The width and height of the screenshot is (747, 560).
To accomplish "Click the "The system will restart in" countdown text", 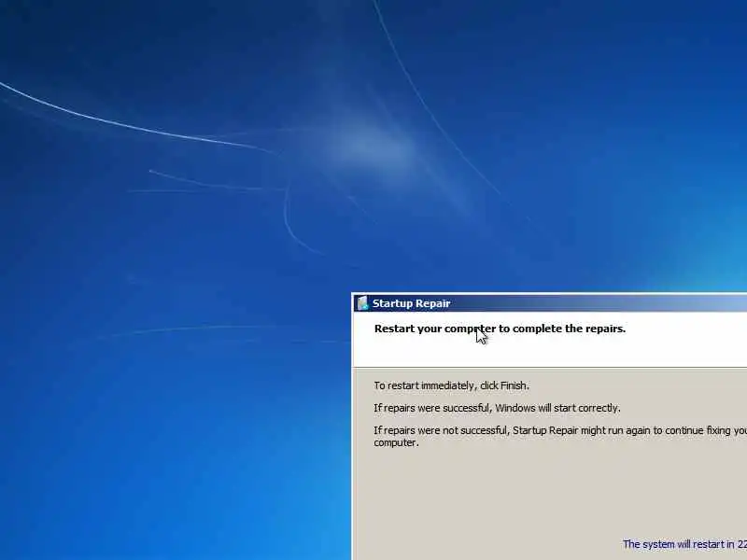I will click(x=684, y=544).
